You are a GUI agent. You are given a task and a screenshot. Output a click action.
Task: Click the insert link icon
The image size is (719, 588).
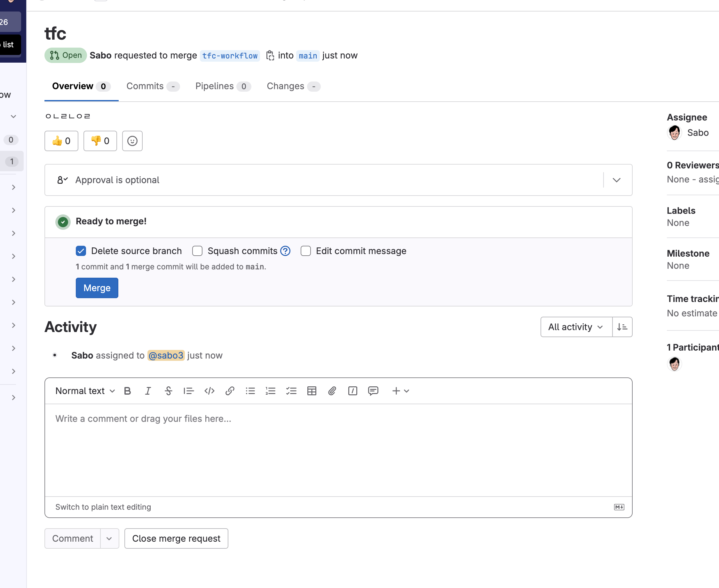[x=230, y=391]
